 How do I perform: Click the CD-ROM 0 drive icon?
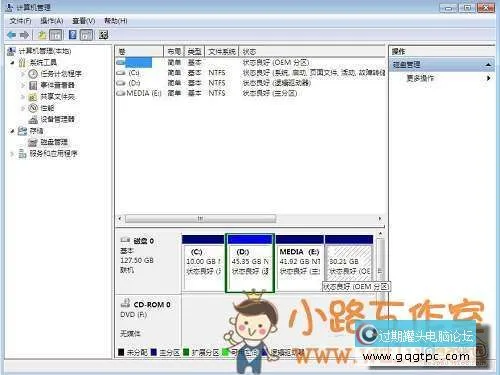coord(125,303)
